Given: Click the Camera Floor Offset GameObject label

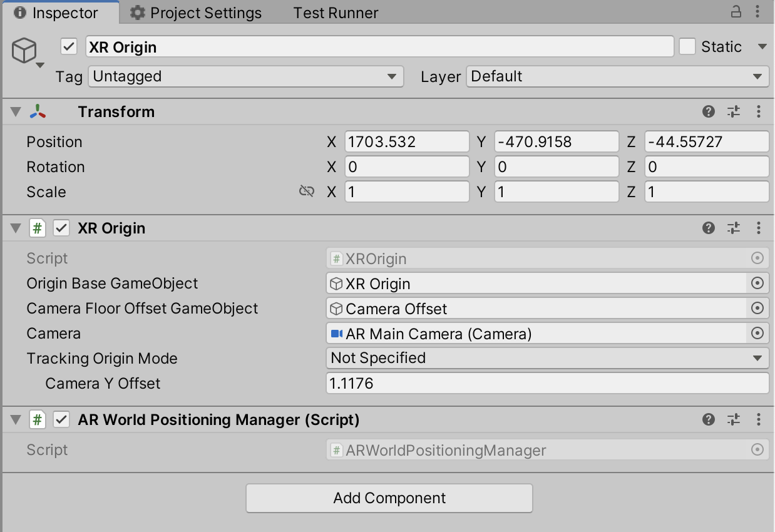Looking at the screenshot, I should [142, 309].
